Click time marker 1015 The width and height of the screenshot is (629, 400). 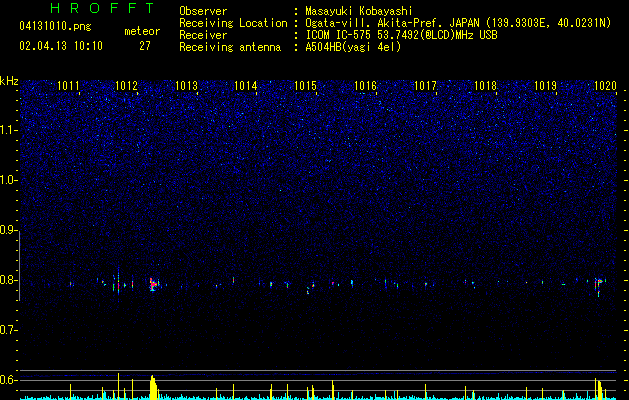[306, 86]
